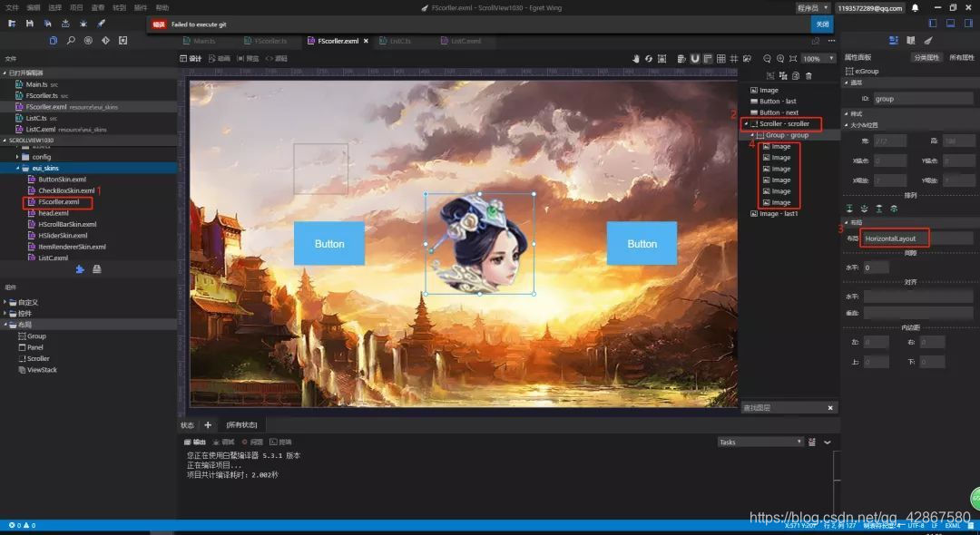Click the bring-to-front arrange icon
The width and height of the screenshot is (980, 535).
(x=878, y=209)
